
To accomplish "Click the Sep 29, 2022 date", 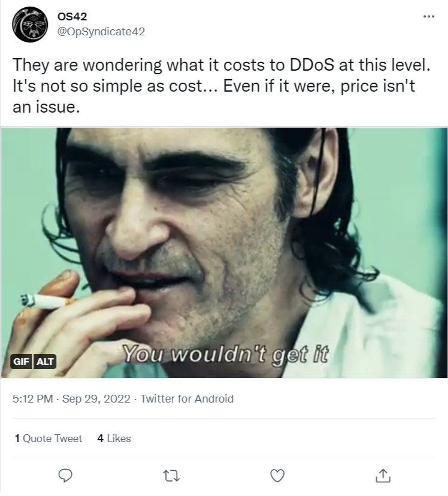I will click(x=96, y=398).
